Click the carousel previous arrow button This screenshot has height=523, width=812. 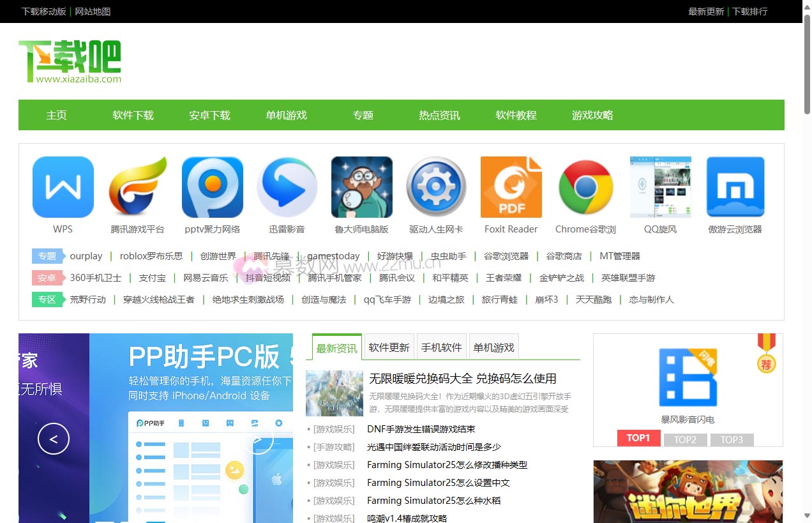tap(53, 438)
